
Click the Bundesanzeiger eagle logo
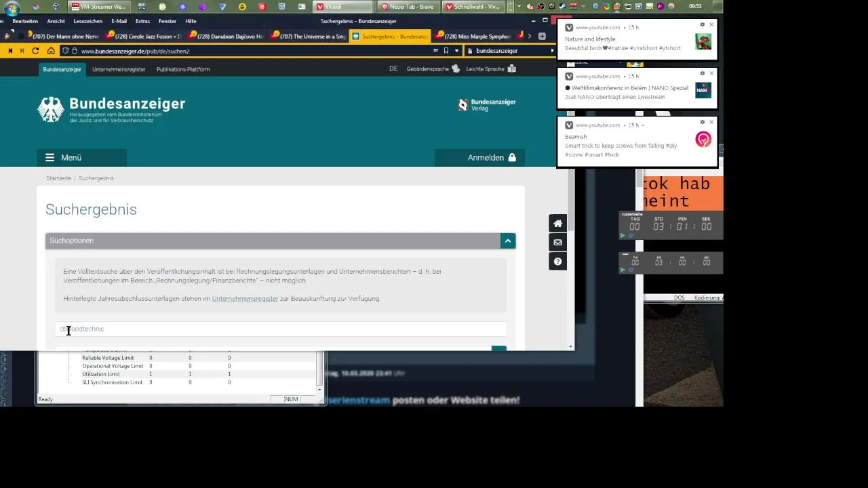coord(50,109)
